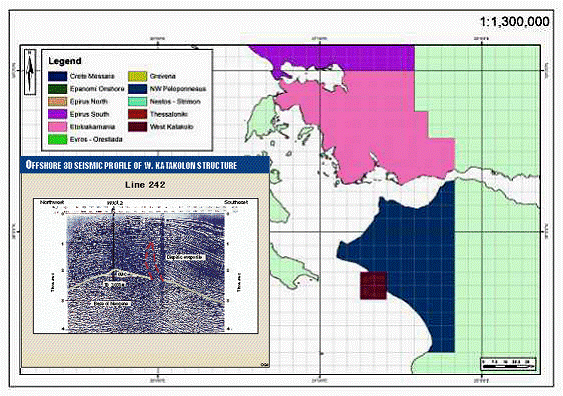Click the red Thessaloniki legend swatch
This screenshot has width=563, height=396.
(x=138, y=114)
